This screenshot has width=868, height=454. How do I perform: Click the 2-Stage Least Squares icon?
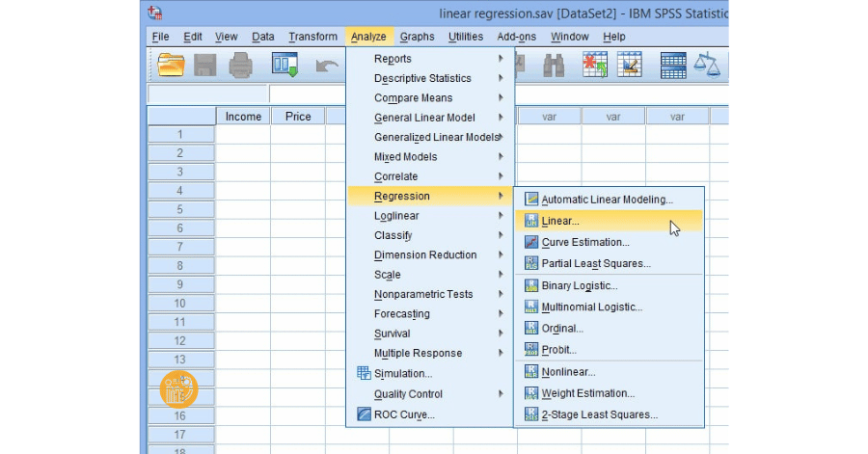coord(531,414)
